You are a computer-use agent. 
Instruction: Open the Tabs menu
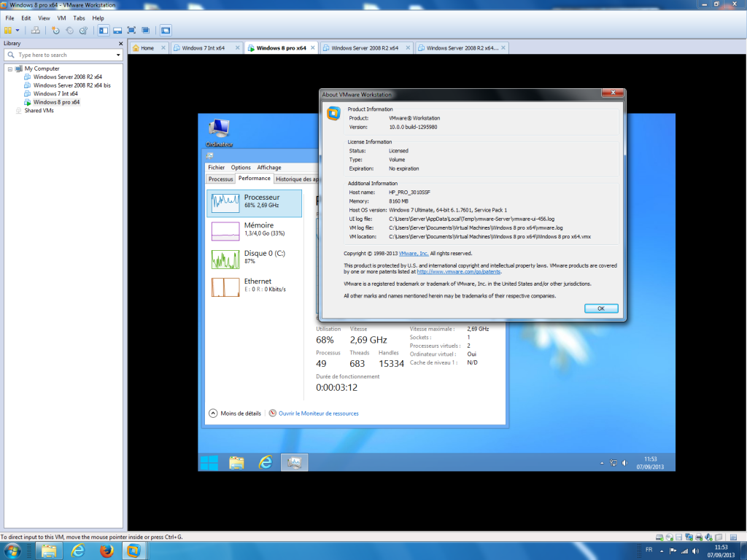(x=79, y=18)
